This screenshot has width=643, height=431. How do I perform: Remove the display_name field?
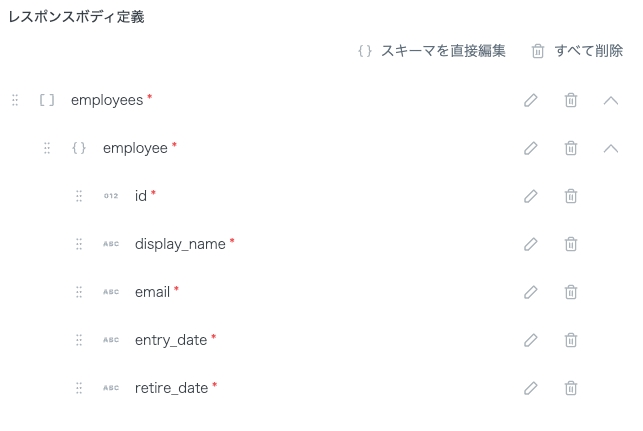coord(571,244)
